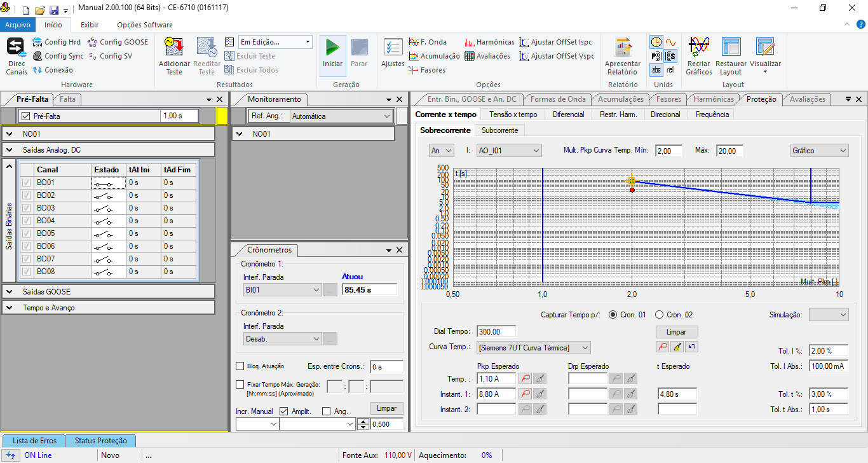Screen dimensions: 868x463
Task: Open Cronômetro 2 Desab. dropdown
Action: point(283,339)
